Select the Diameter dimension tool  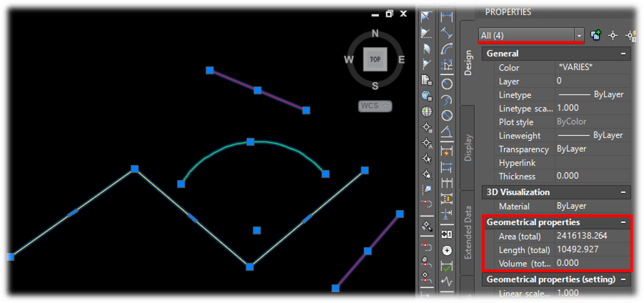(447, 116)
